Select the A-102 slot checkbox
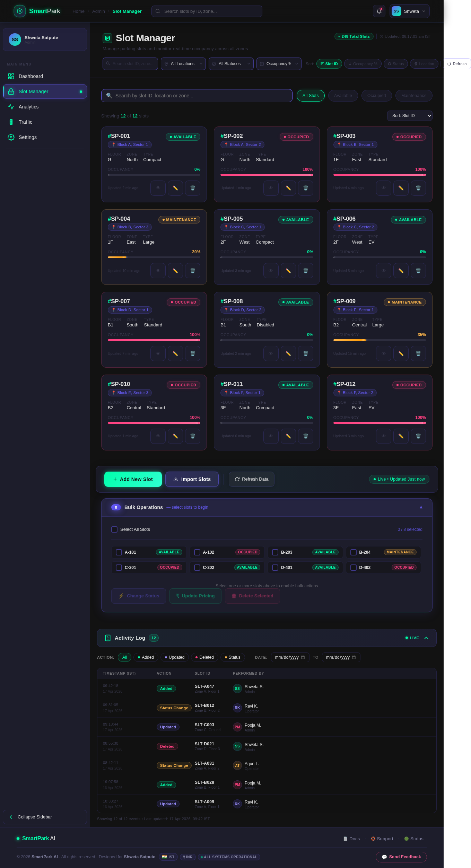The width and height of the screenshot is (471, 868). click(x=197, y=552)
